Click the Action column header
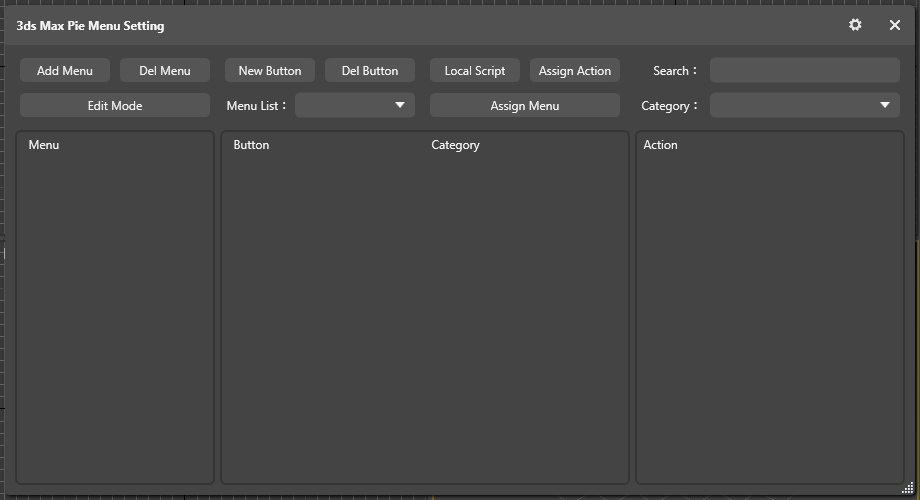The width and height of the screenshot is (920, 500). click(660, 145)
